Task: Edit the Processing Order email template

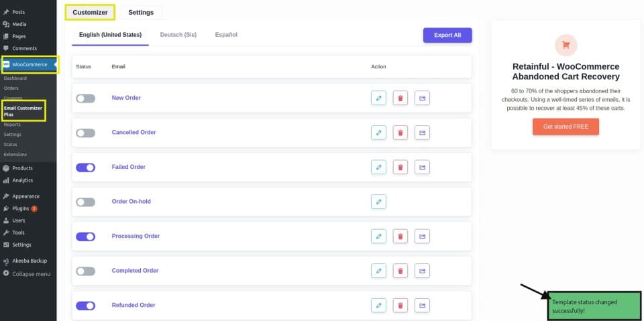Action: tap(378, 236)
